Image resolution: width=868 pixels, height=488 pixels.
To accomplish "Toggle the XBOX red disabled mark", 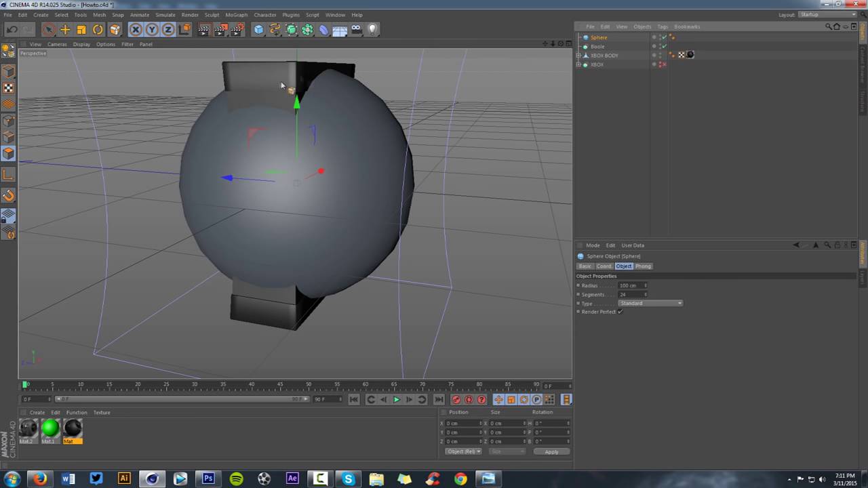I will pos(664,64).
